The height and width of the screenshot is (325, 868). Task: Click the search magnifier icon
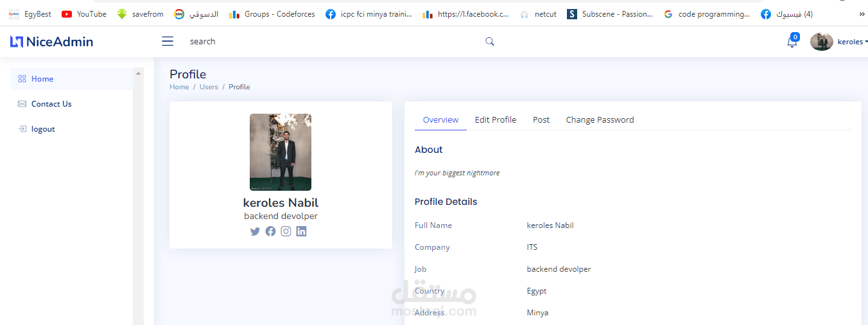490,42
